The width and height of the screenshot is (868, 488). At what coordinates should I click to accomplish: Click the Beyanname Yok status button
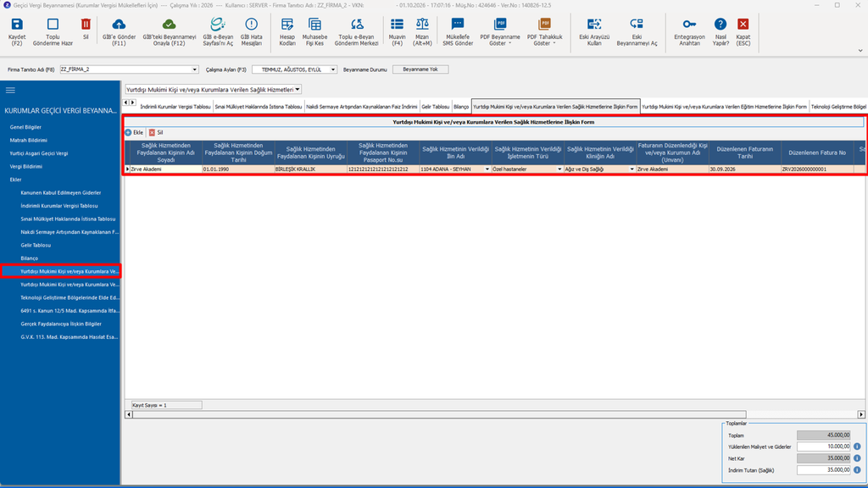coord(420,69)
